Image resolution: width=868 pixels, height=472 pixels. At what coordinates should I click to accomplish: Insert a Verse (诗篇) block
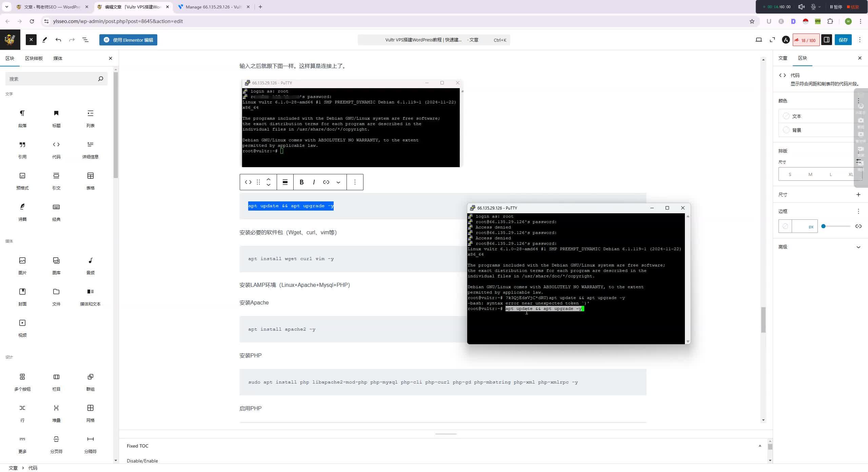[x=22, y=212]
